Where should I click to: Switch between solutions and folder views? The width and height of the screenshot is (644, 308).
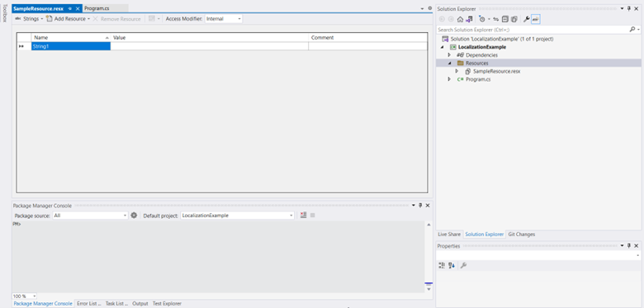click(469, 19)
